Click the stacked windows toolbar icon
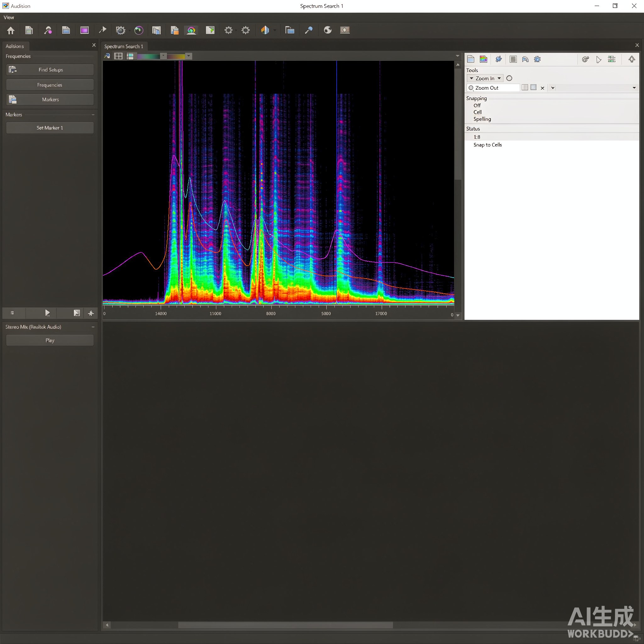Image resolution: width=644 pixels, height=644 pixels. click(x=290, y=30)
